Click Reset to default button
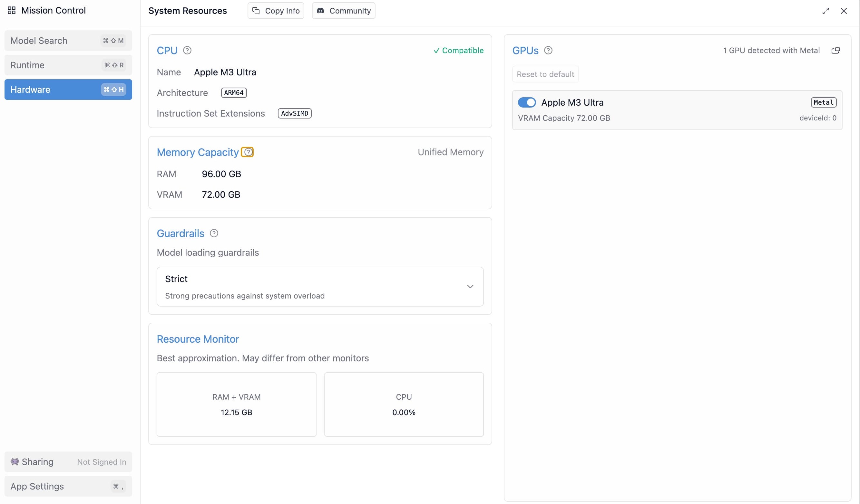Screen dimensions: 860x504 click(x=545, y=74)
